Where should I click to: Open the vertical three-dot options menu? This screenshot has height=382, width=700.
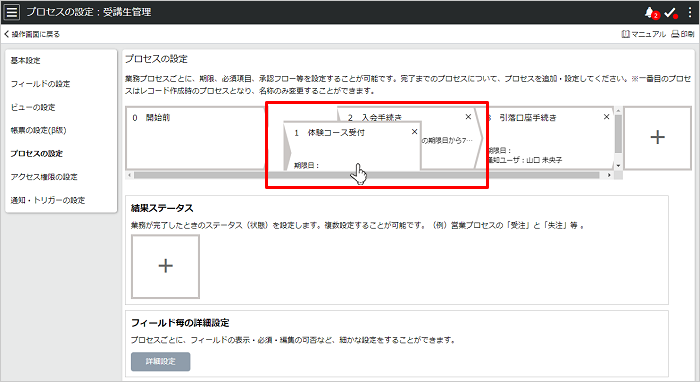click(x=690, y=12)
